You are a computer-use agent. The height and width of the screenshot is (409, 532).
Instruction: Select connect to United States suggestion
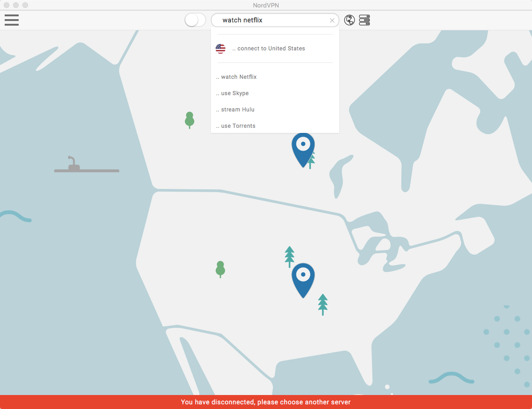coord(275,49)
